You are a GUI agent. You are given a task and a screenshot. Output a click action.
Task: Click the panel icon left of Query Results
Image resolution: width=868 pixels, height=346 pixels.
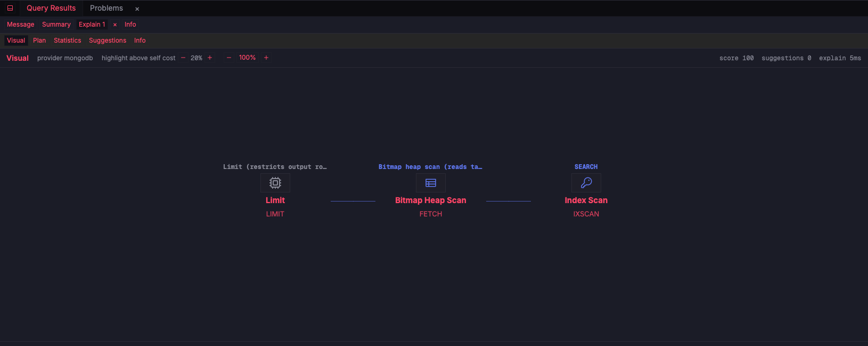click(10, 8)
